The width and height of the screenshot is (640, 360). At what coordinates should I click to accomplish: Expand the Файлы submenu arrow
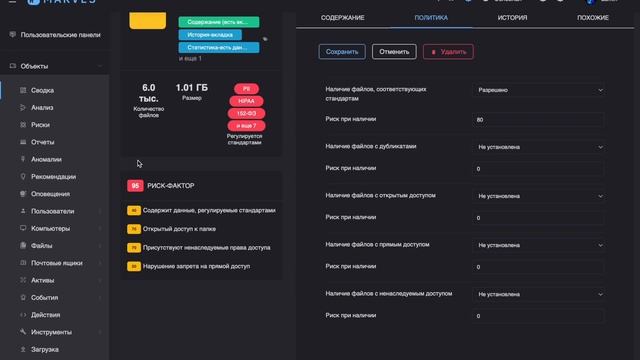100,246
